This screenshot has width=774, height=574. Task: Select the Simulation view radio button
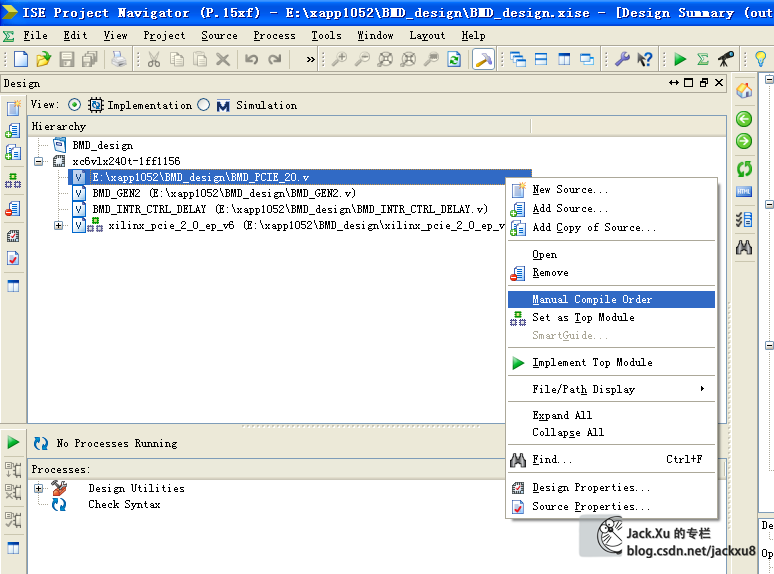[x=203, y=105]
